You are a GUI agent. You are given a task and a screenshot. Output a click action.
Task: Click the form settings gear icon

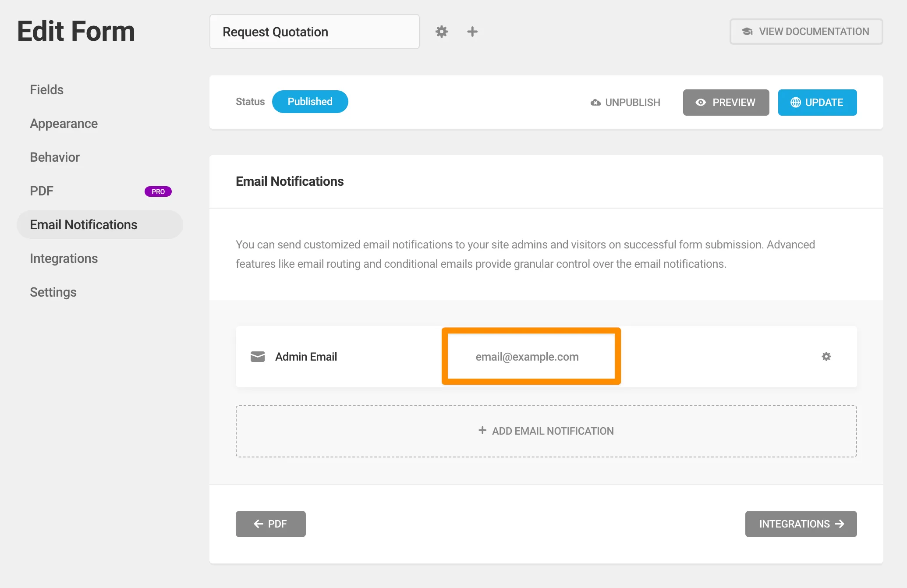tap(442, 32)
